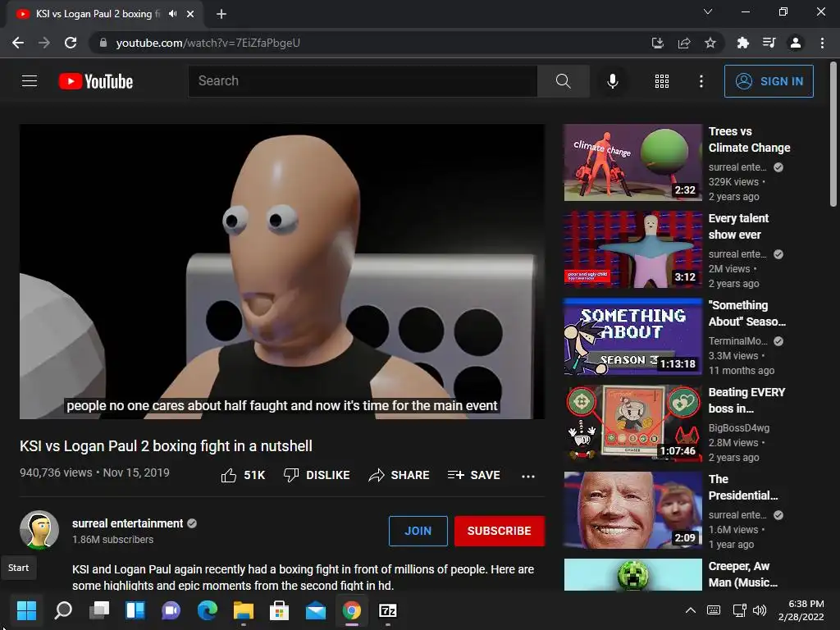The width and height of the screenshot is (840, 630).
Task: Open more actions below the video
Action: pos(528,476)
